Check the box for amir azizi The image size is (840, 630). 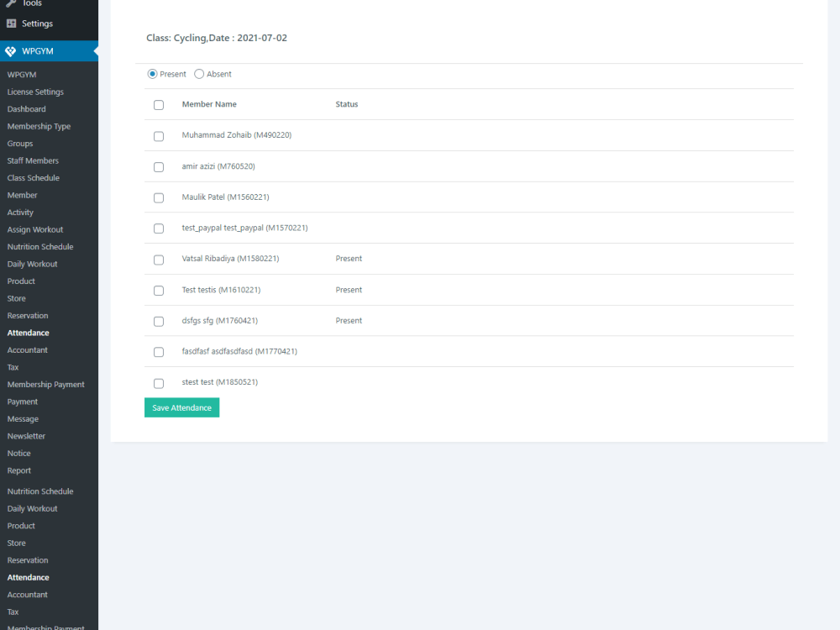pyautogui.click(x=159, y=167)
